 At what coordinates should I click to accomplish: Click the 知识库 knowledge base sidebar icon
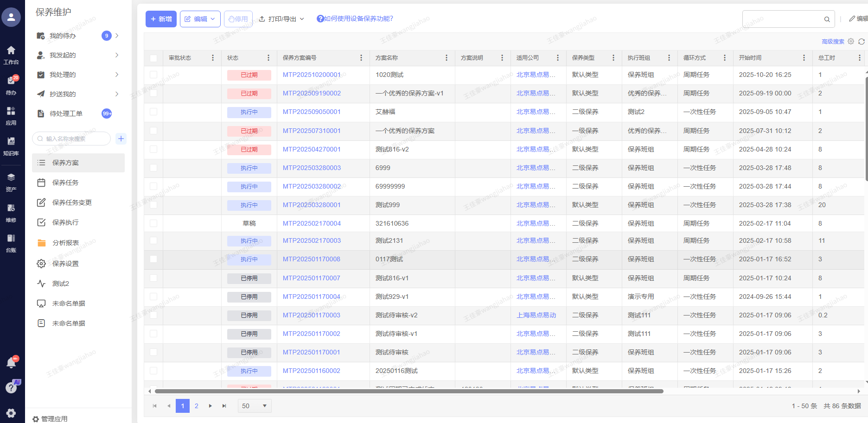click(x=11, y=145)
